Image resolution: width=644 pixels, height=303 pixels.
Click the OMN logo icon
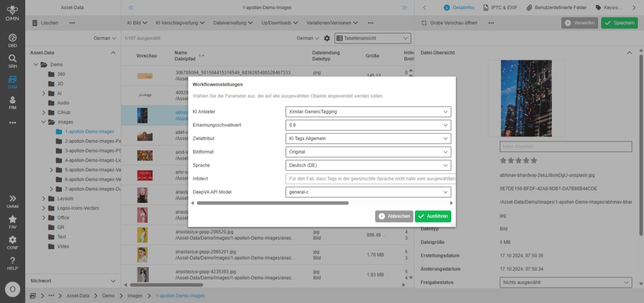point(12,12)
